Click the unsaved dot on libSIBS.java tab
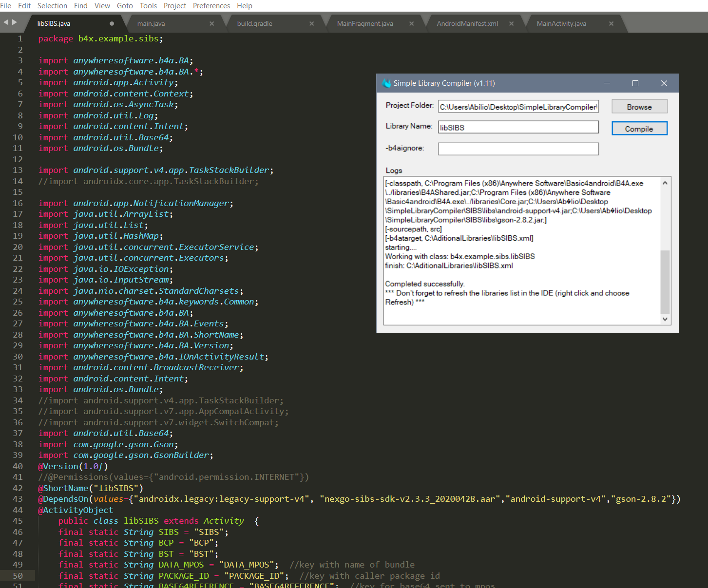 (x=112, y=23)
